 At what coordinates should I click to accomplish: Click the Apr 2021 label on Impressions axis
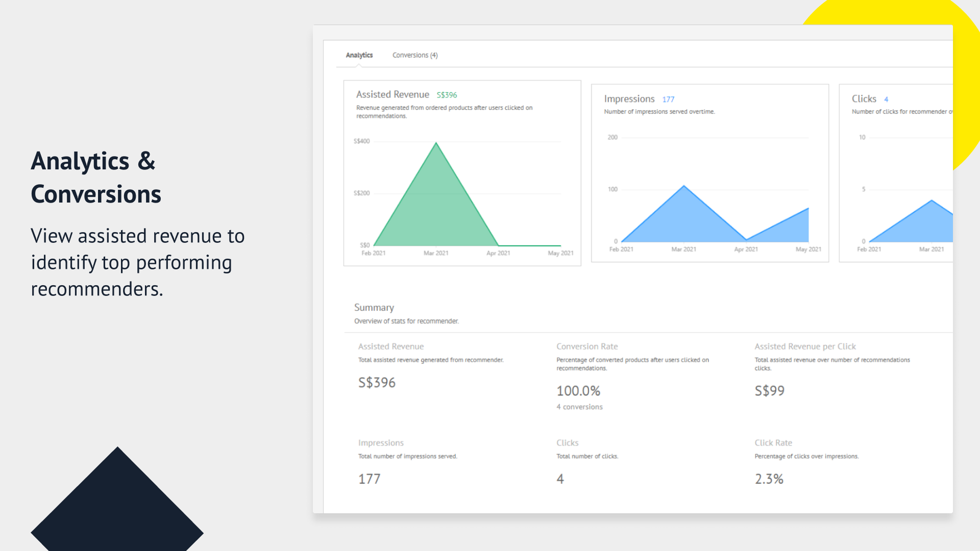point(746,249)
